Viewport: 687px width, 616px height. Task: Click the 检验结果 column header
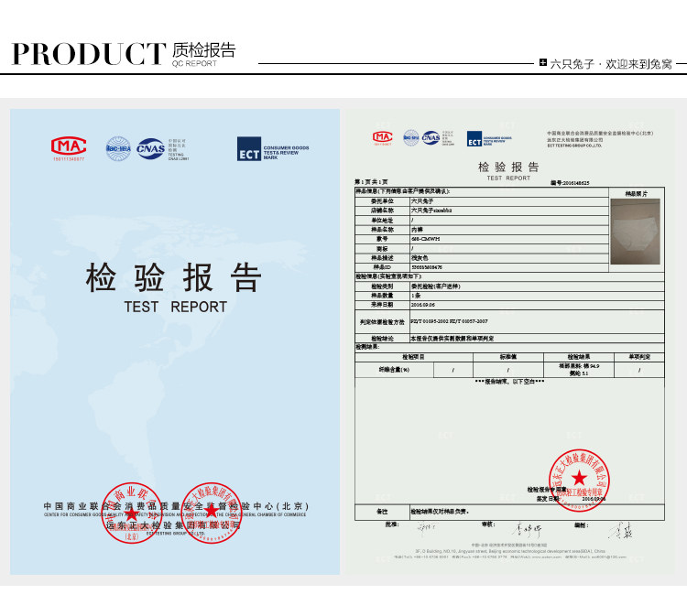[x=579, y=357]
